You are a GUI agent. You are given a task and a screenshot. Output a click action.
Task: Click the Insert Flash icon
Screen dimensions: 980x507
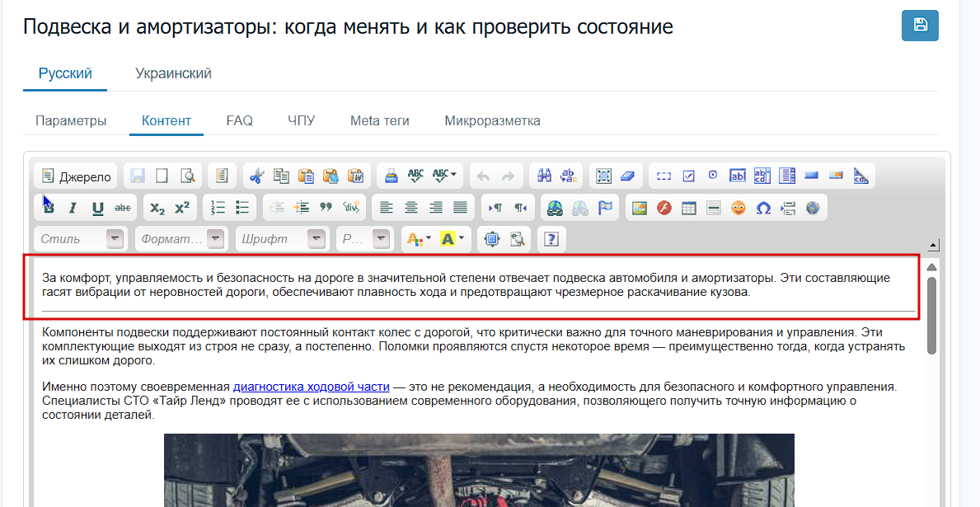coord(663,208)
